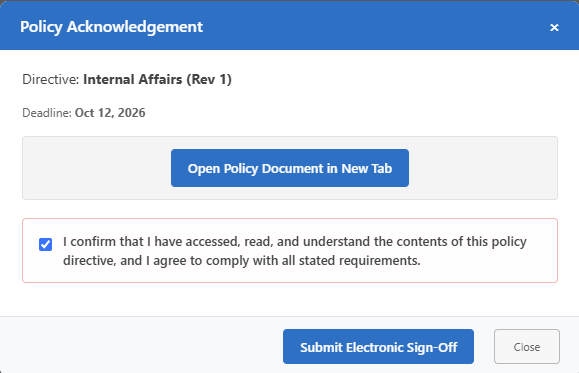Open Policy Document in New Tab

[290, 168]
